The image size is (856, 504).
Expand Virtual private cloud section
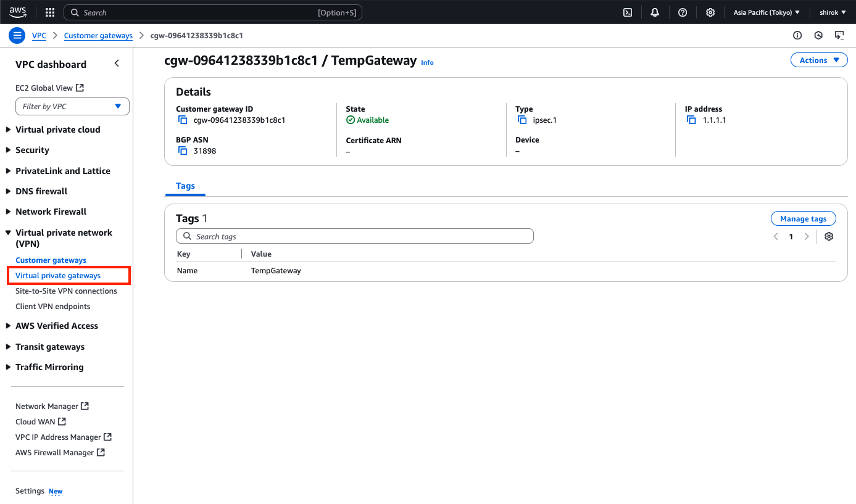[8, 130]
